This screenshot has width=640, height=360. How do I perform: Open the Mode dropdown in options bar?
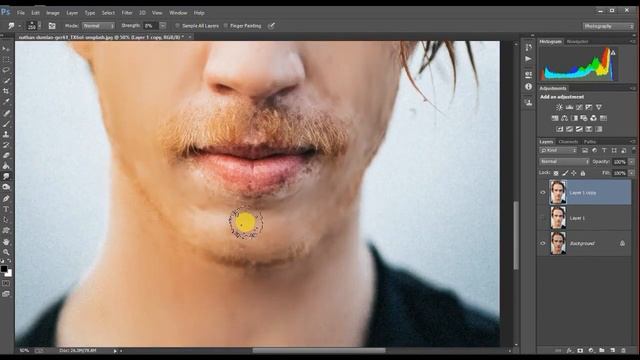(x=98, y=26)
